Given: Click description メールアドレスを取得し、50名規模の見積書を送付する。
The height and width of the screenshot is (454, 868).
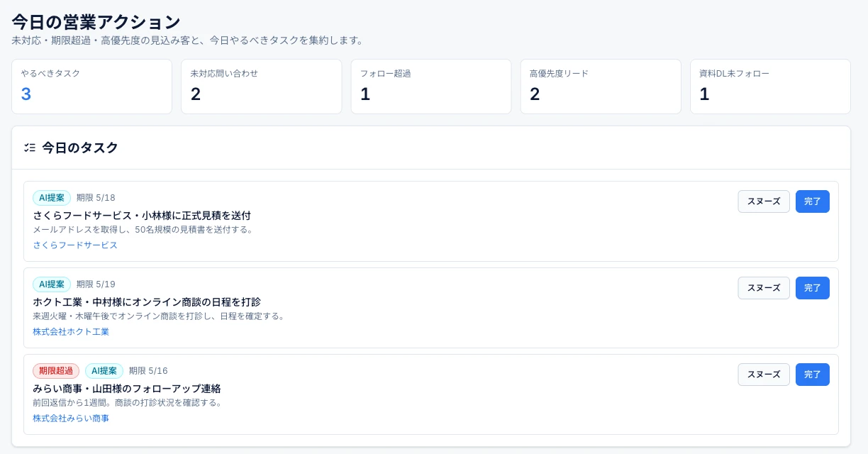Looking at the screenshot, I should 143,230.
